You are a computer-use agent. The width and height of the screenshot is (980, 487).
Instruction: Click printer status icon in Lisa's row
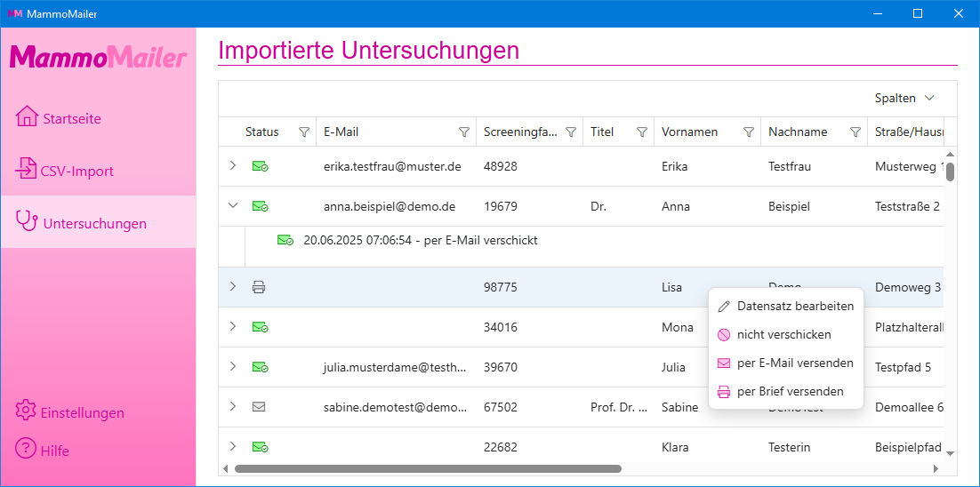pyautogui.click(x=259, y=287)
